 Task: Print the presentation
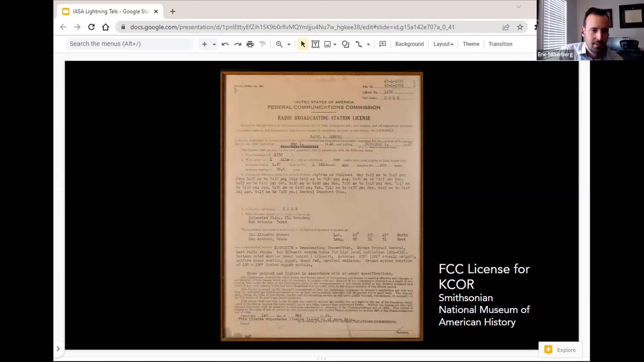250,44
